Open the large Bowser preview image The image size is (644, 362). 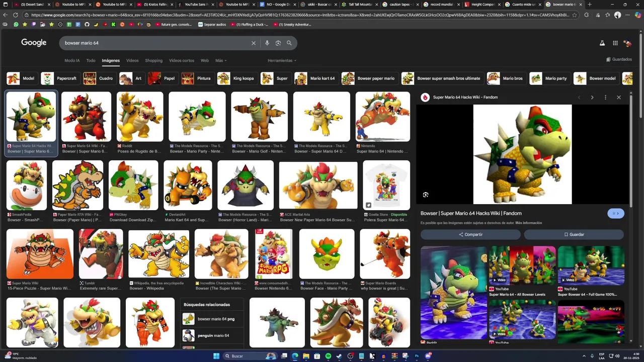tap(522, 154)
